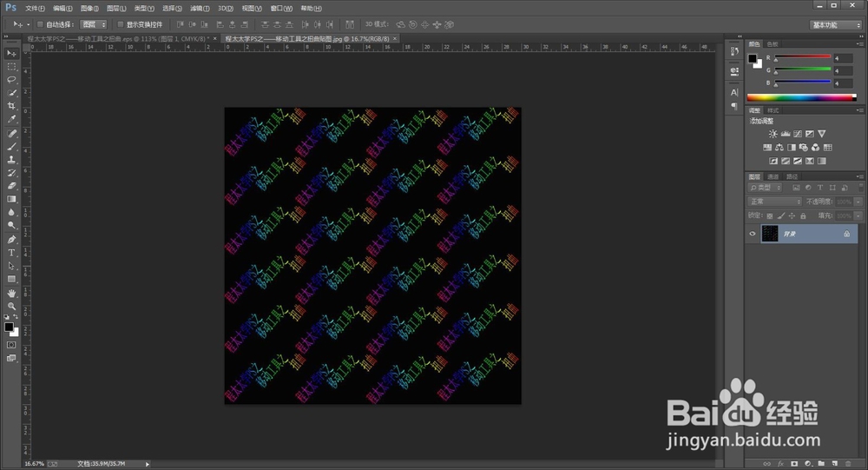Select the Healing Brush tool
Viewport: 868px width, 470px height.
click(x=11, y=134)
